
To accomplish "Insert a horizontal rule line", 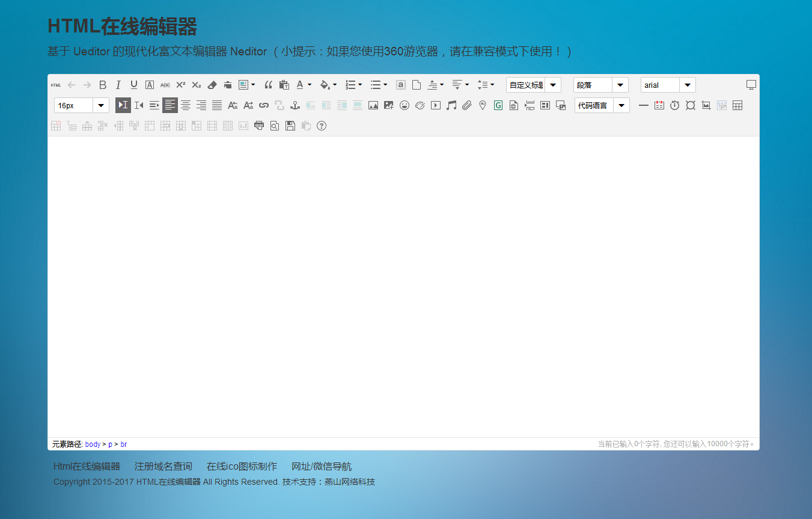I will click(x=644, y=105).
